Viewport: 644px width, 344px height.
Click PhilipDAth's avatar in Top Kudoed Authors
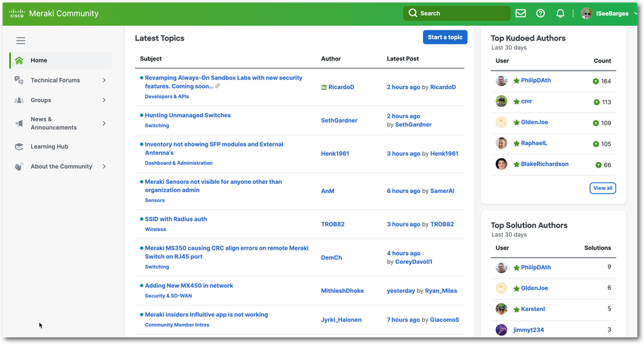click(x=501, y=81)
